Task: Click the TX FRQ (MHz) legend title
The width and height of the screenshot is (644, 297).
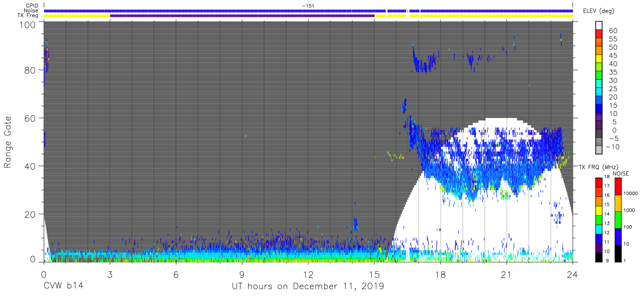Action: tap(599, 167)
